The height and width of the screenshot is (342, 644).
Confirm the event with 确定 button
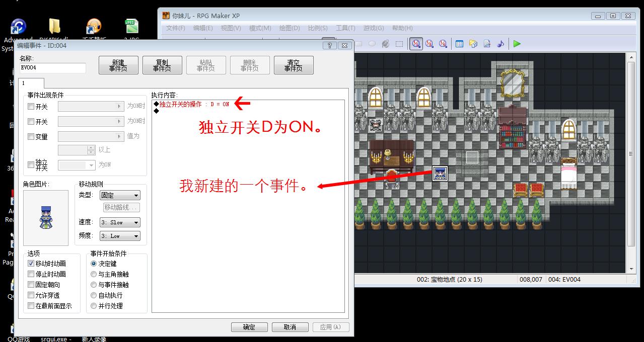pos(249,327)
